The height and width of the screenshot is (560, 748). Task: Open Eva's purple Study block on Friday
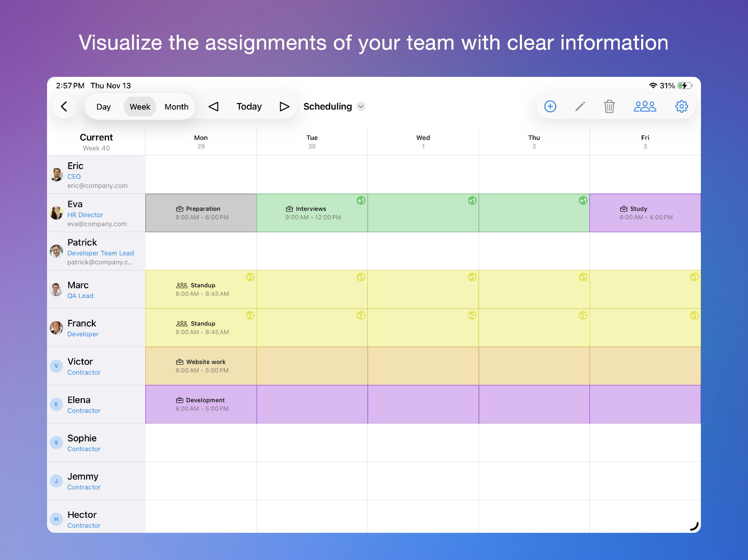645,213
